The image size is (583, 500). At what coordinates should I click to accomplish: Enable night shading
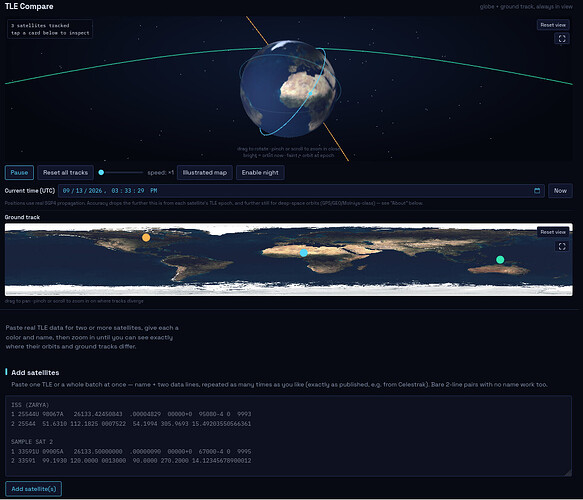tap(260, 172)
